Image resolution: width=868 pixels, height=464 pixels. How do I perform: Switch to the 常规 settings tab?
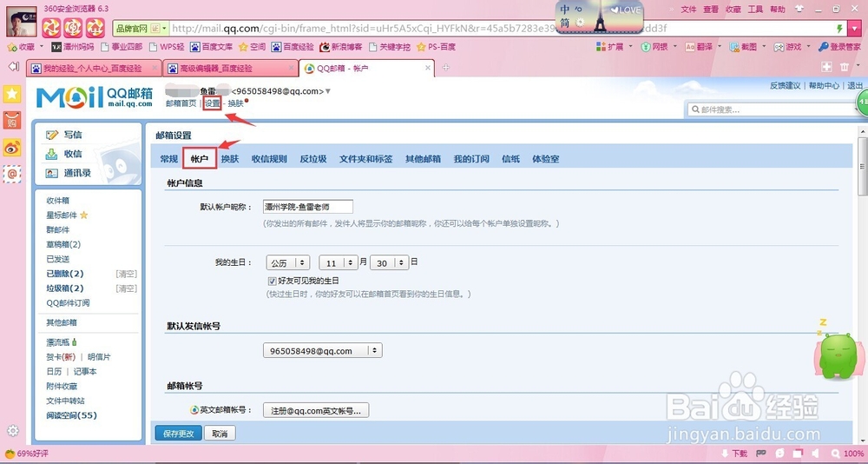click(x=169, y=159)
